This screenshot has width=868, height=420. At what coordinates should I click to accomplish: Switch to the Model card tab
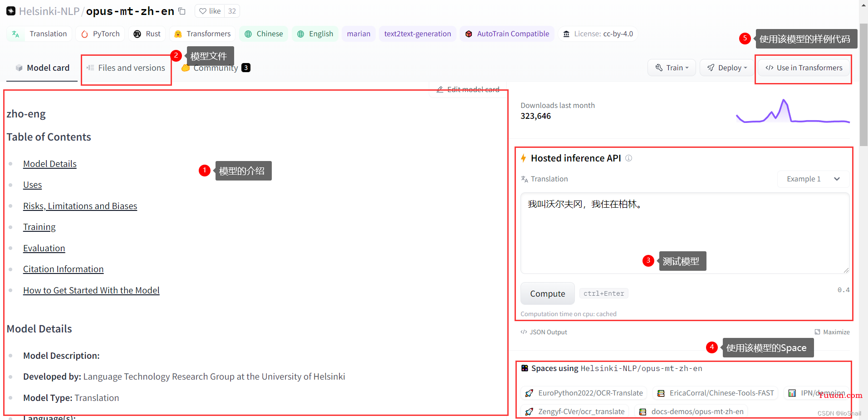42,68
